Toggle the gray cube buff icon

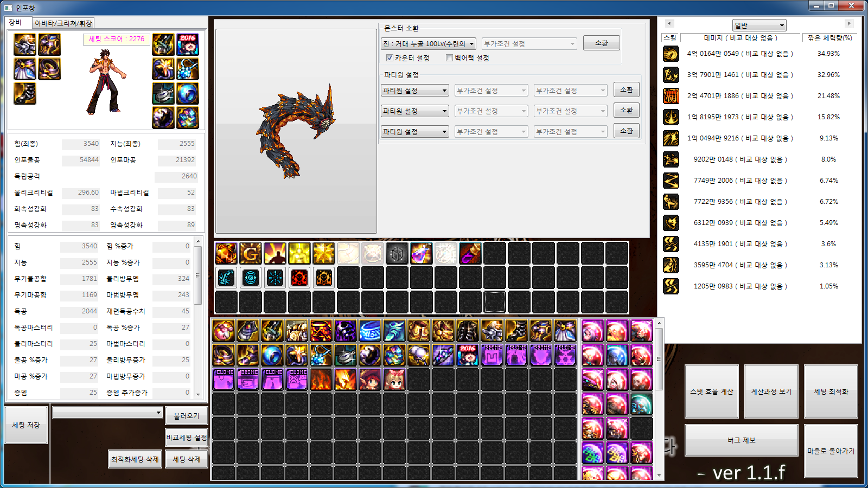tap(397, 253)
